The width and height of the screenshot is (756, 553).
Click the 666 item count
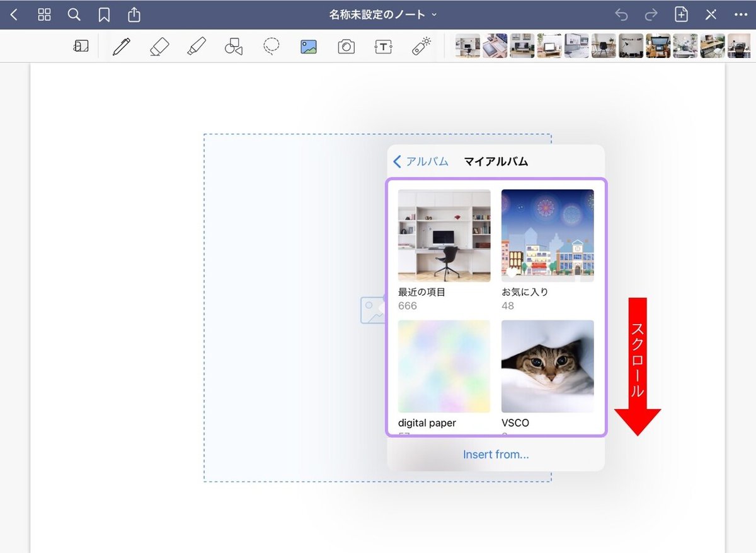tap(408, 306)
